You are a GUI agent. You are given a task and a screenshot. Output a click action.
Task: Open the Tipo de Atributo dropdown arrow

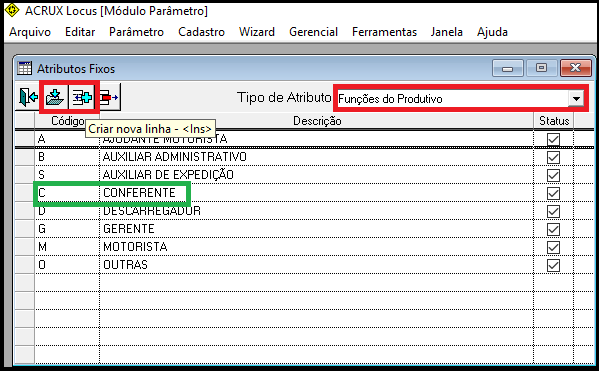576,99
